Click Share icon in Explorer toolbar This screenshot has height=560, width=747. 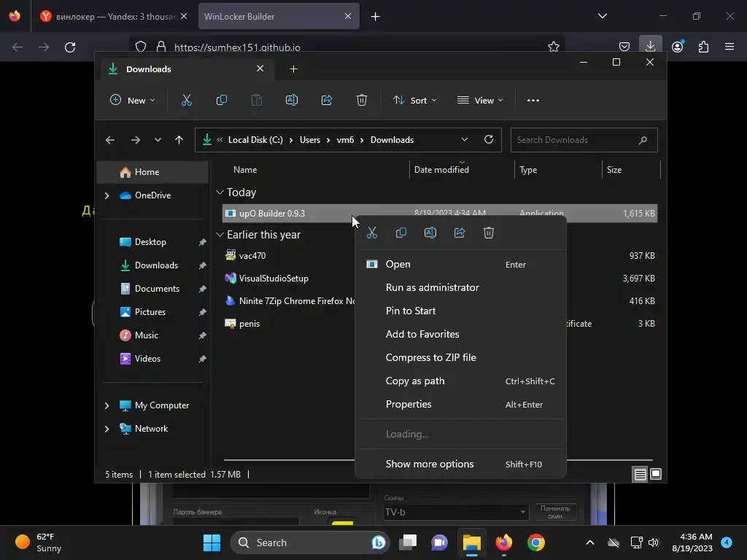click(x=327, y=101)
